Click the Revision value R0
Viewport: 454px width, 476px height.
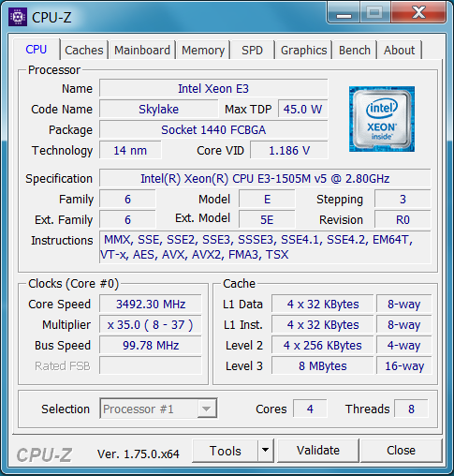pos(403,219)
